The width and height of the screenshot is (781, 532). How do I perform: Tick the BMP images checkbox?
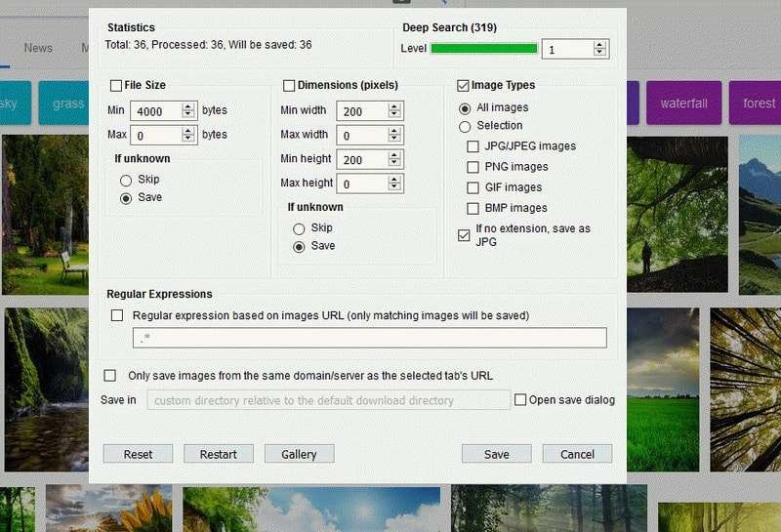pyautogui.click(x=473, y=208)
